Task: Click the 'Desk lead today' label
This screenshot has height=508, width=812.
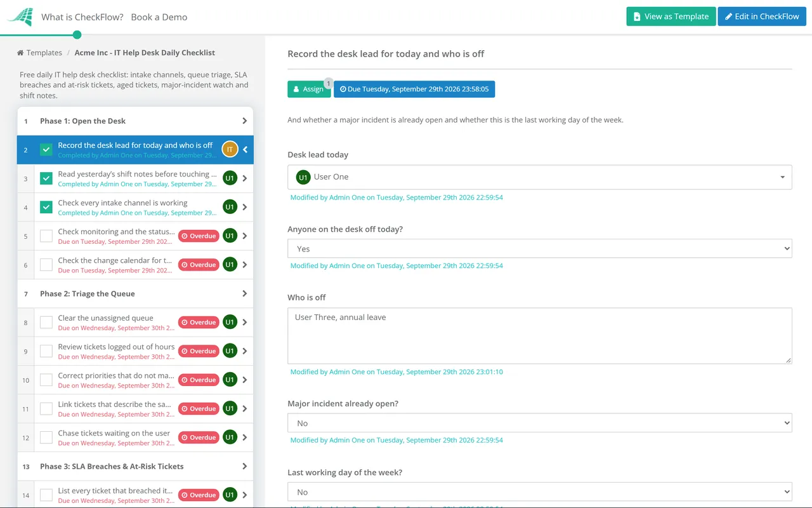Action: 318,154
